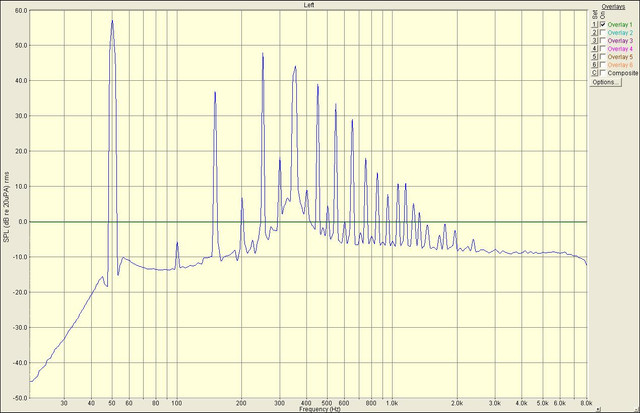Enable the Overlay 2 checkbox
Screen dimensions: 640x413
point(603,33)
